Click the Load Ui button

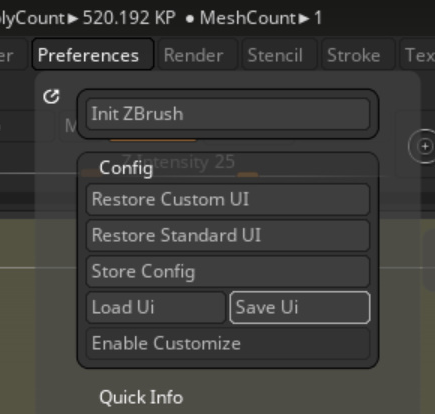[156, 307]
